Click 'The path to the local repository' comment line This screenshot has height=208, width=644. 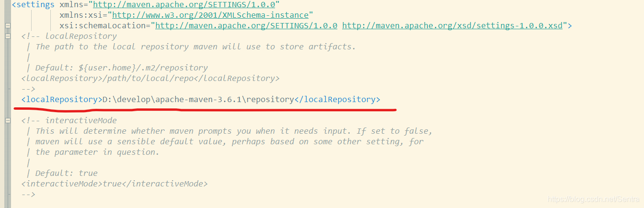click(x=191, y=46)
